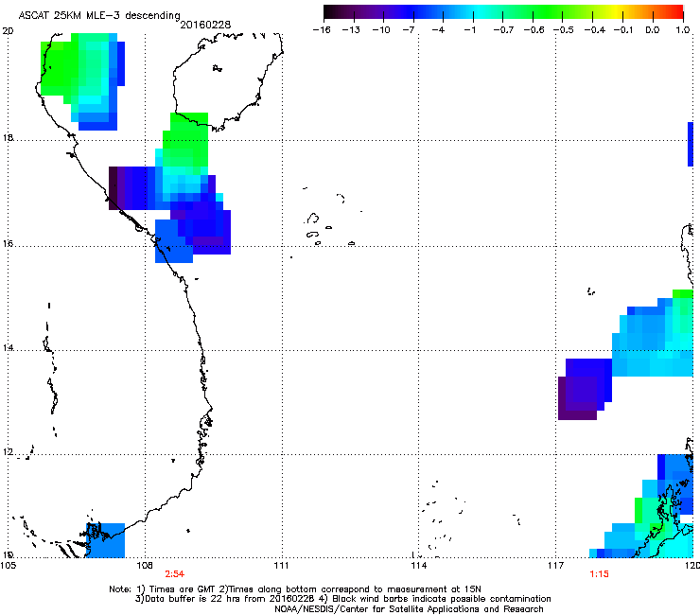700x615 pixels.
Task: Click the color bar label 0.0
Action: 653,30
